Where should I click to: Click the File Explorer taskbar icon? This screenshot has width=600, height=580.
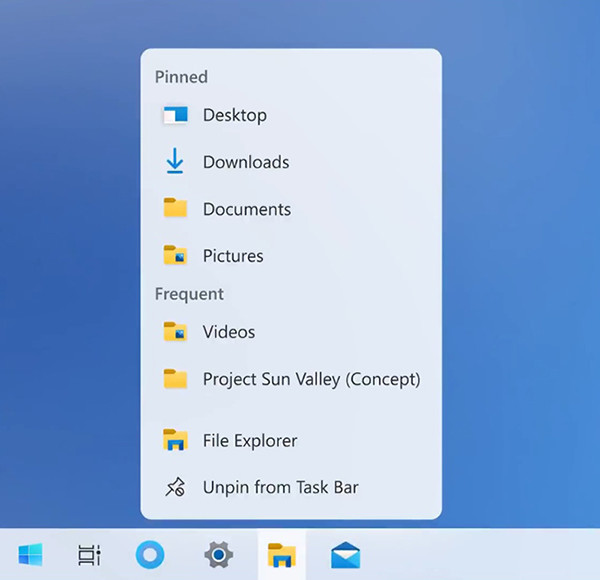(x=282, y=554)
